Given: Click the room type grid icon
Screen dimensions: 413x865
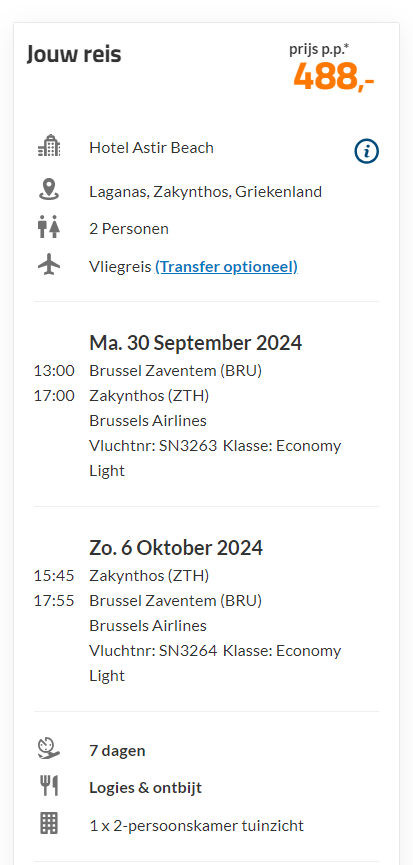Looking at the screenshot, I should 49,823.
